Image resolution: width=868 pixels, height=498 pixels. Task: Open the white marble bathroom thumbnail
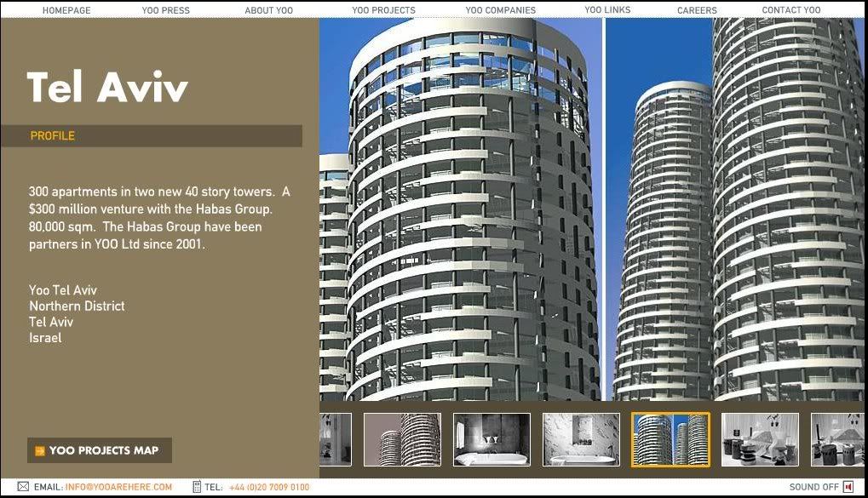click(581, 439)
